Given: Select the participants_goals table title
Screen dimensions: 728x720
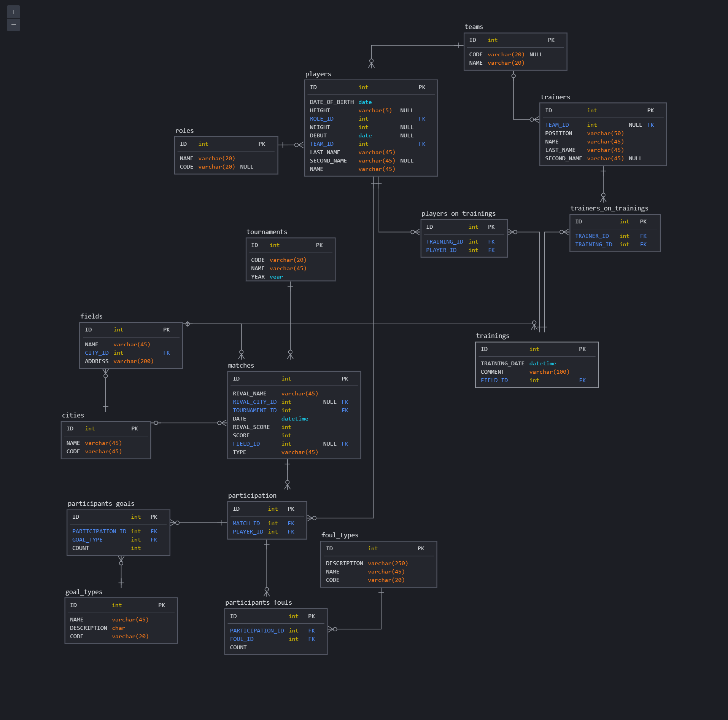Looking at the screenshot, I should (x=101, y=503).
